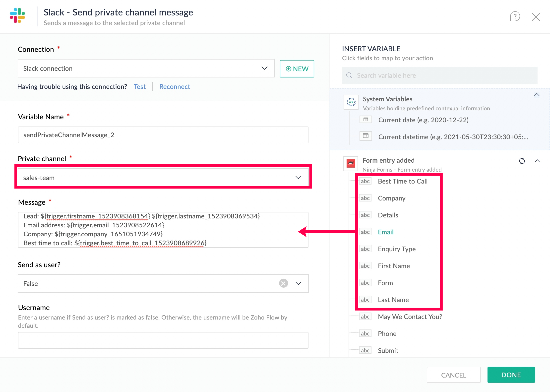Click the Ninja Forms trigger icon

click(x=351, y=163)
